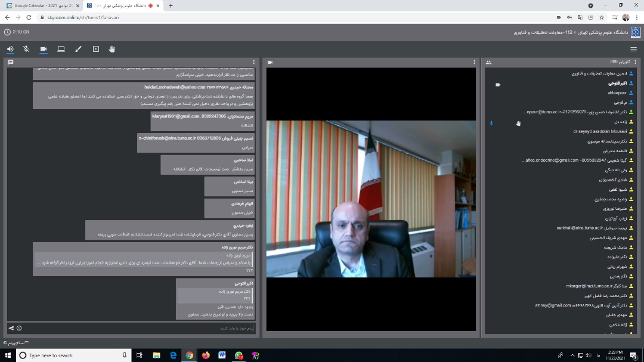Toggle the webcam camera button
644x362 pixels.
point(44,49)
